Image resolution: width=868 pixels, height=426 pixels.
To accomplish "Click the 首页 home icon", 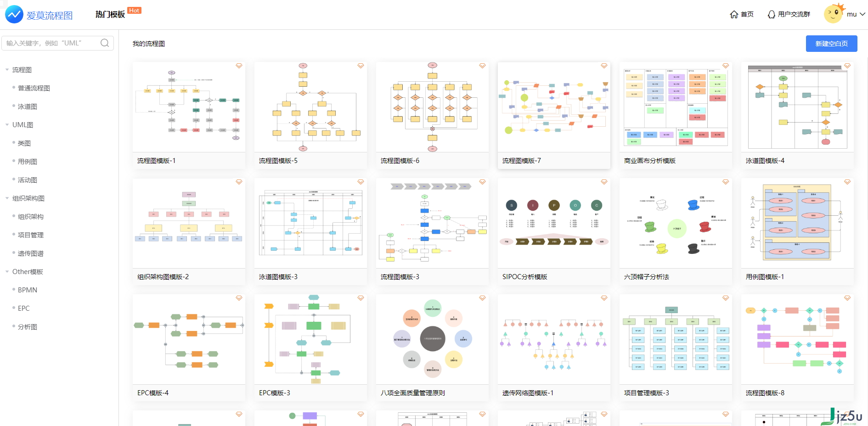I will click(734, 14).
